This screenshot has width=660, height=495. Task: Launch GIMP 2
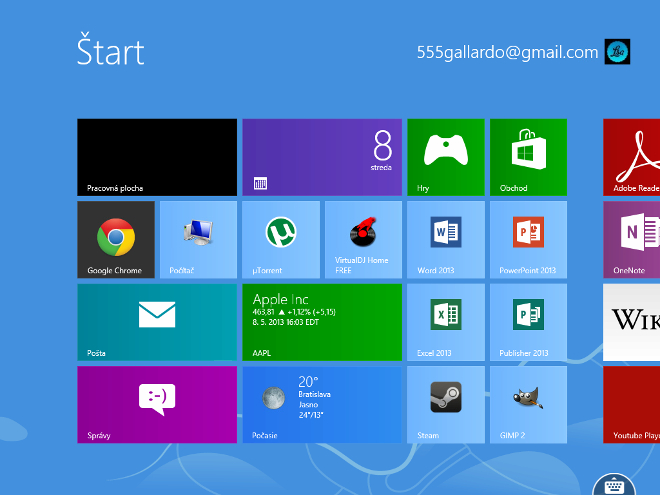click(x=528, y=405)
